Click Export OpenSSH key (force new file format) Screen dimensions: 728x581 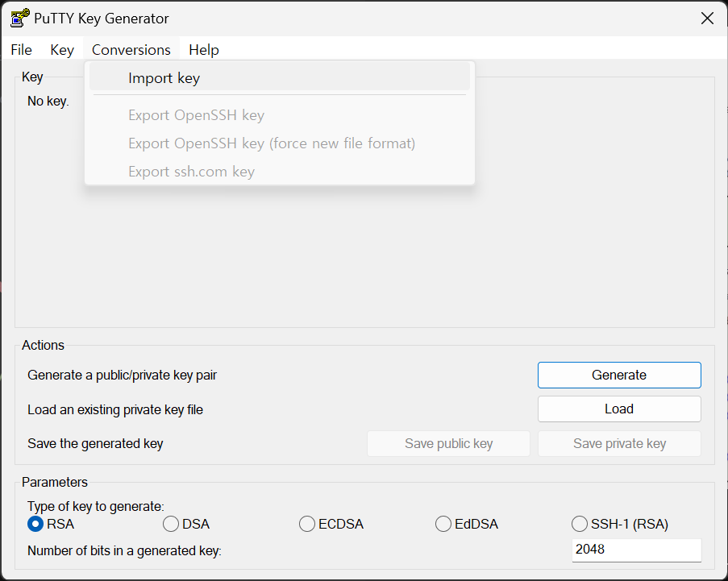click(280, 143)
